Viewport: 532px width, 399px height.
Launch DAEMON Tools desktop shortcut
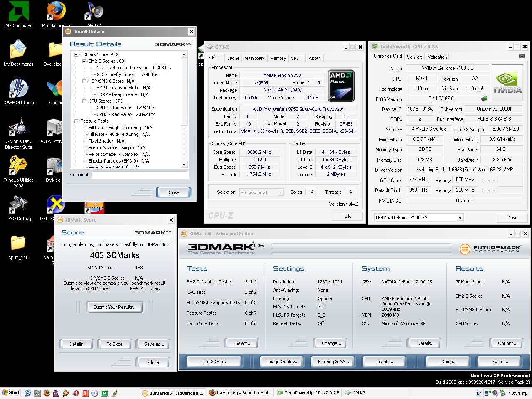pos(18,92)
